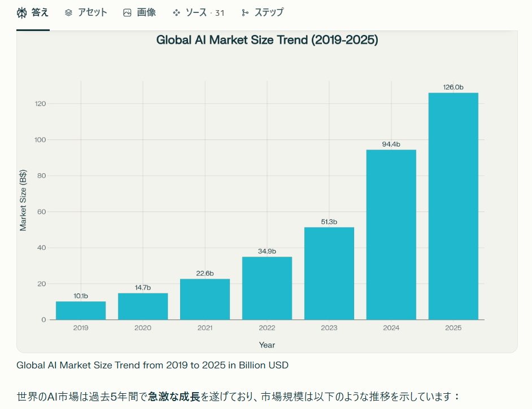This screenshot has width=532, height=409.
Task: Click the Perplexity logo icon beside 答え
Action: 22,12
